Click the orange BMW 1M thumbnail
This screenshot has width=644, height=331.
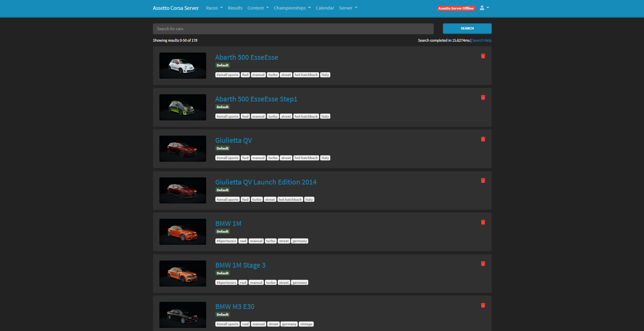click(x=183, y=232)
